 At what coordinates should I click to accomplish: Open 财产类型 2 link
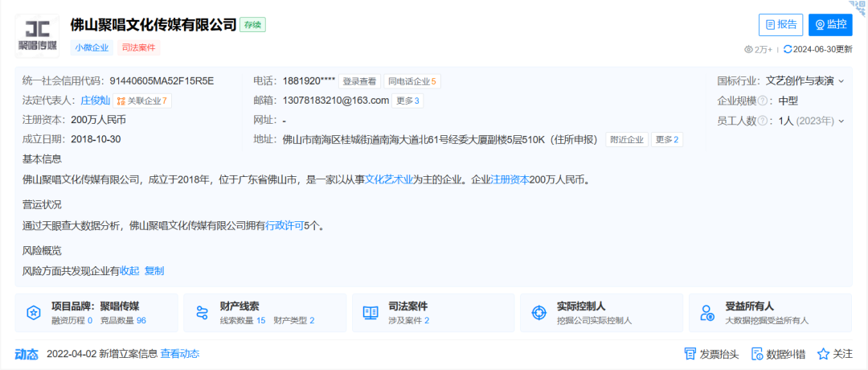point(294,320)
